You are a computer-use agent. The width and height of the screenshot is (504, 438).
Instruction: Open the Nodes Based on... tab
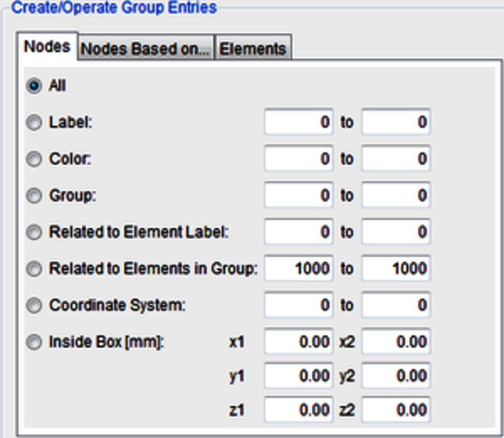(x=146, y=49)
